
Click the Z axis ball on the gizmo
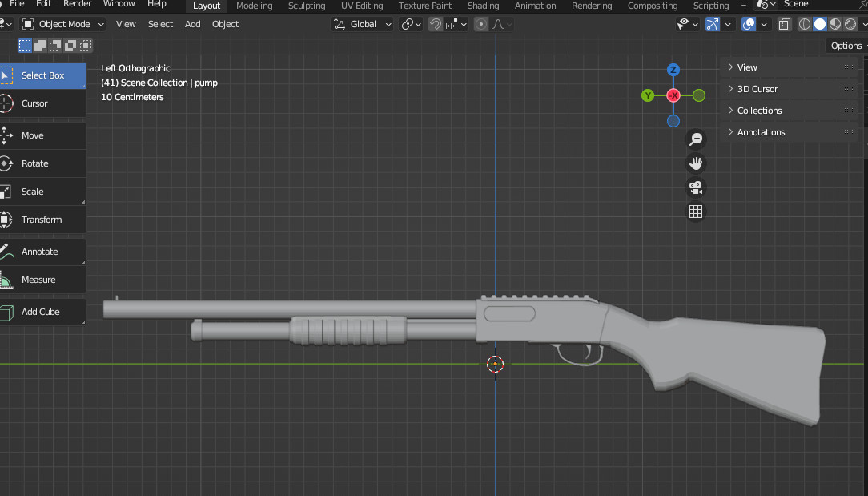tap(673, 70)
